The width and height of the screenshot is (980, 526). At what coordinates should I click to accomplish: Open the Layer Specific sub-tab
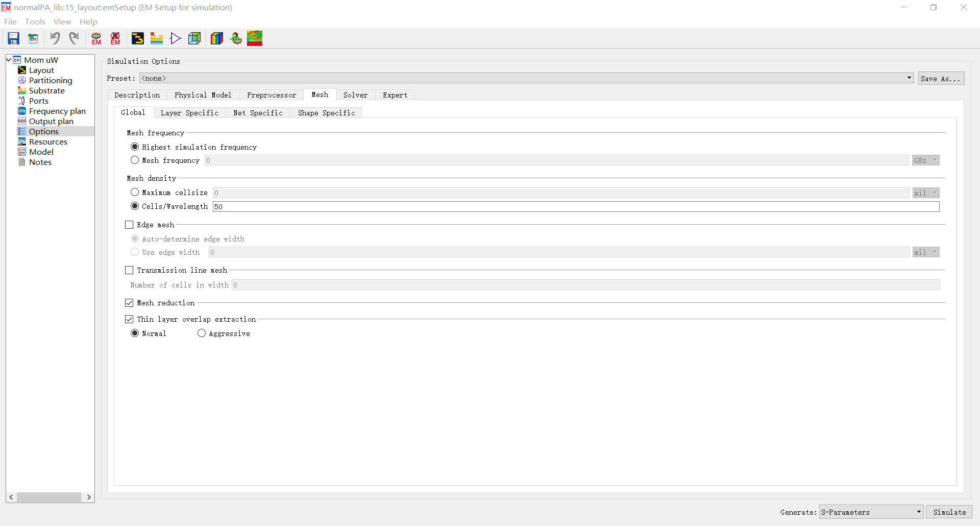pos(189,113)
